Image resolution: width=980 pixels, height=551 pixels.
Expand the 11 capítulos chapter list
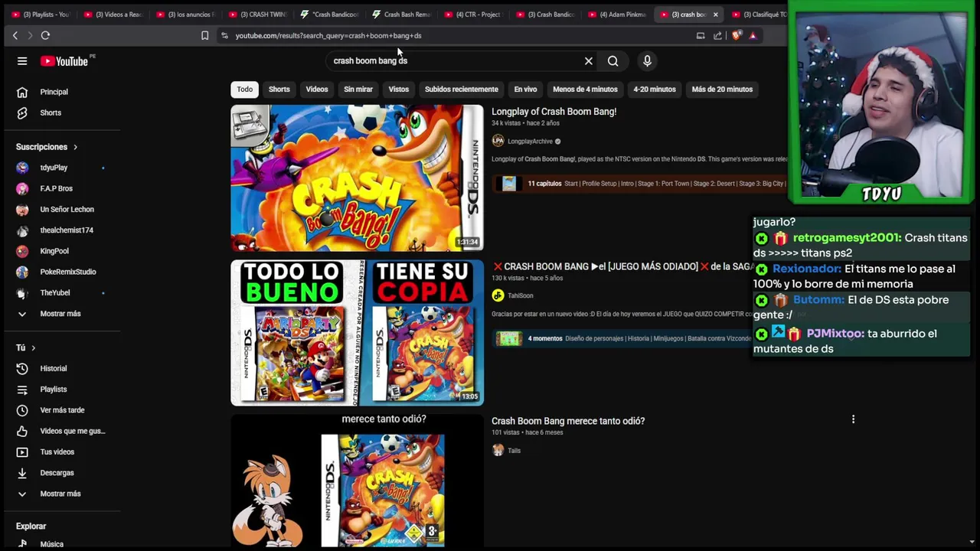tap(639, 184)
